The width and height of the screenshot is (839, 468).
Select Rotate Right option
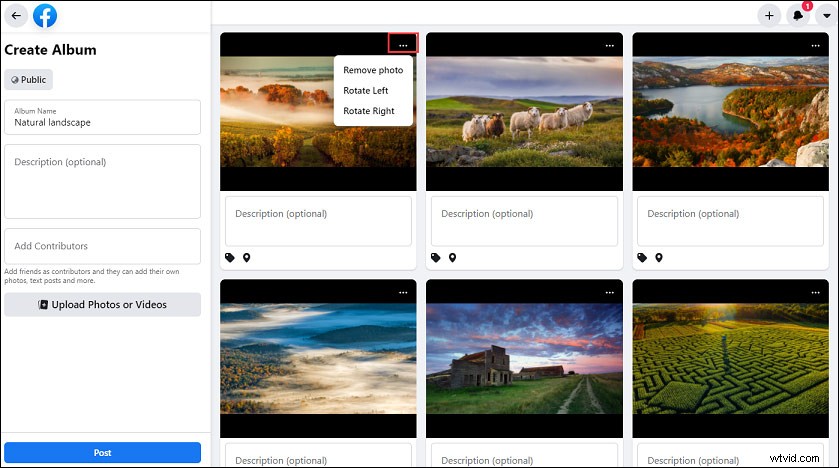[x=369, y=111]
